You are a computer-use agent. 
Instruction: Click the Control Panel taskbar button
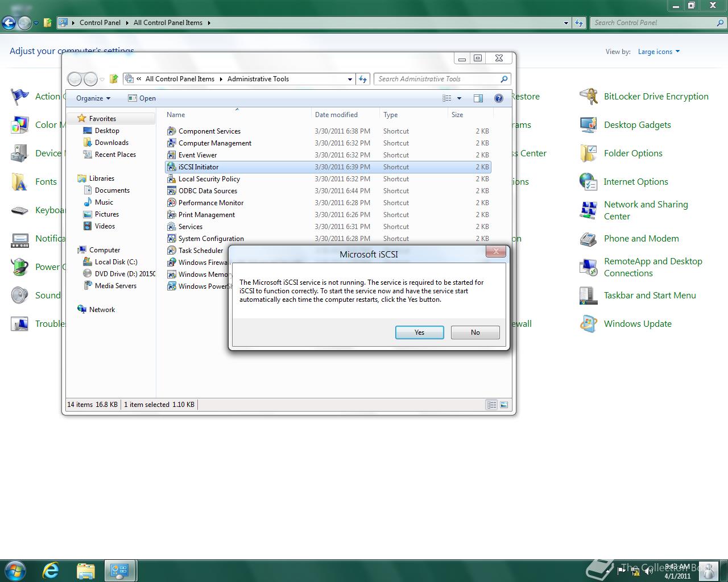119,570
